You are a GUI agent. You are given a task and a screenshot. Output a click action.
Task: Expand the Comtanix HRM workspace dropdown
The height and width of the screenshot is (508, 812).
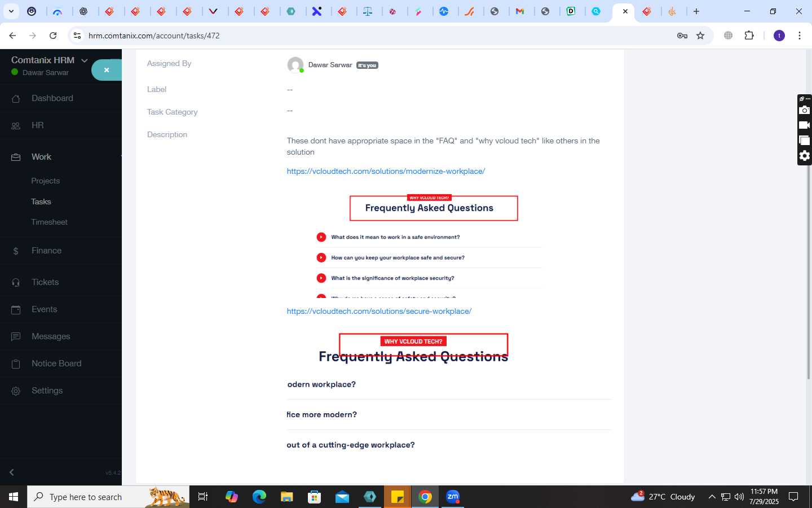[85, 60]
